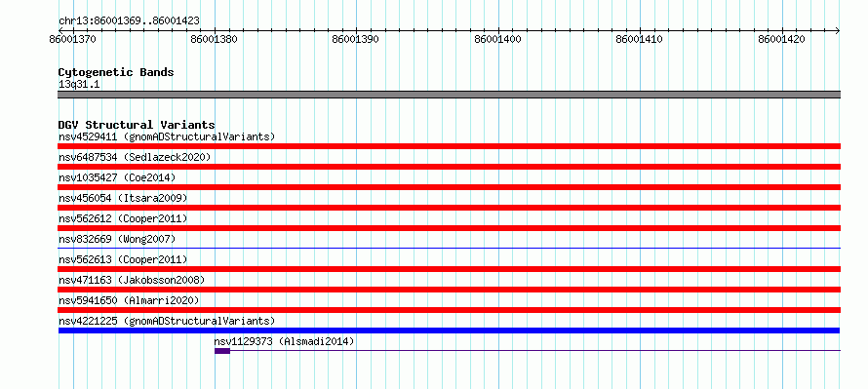
Task: Click ruler position 86001380
Action: (x=215, y=40)
